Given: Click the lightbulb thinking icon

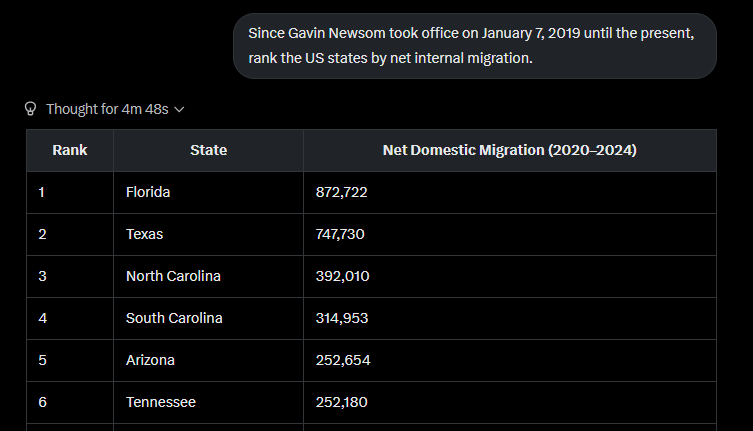Looking at the screenshot, I should click(30, 109).
